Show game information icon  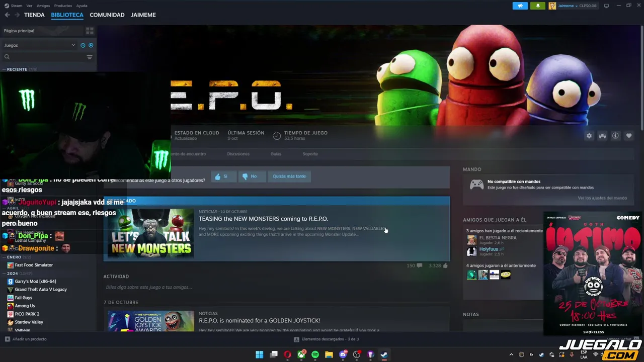pos(615,136)
